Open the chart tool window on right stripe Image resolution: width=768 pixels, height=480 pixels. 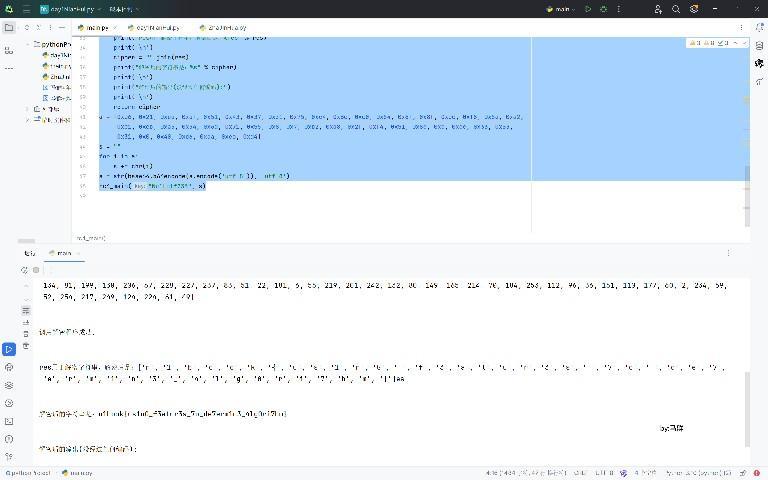coord(759,81)
